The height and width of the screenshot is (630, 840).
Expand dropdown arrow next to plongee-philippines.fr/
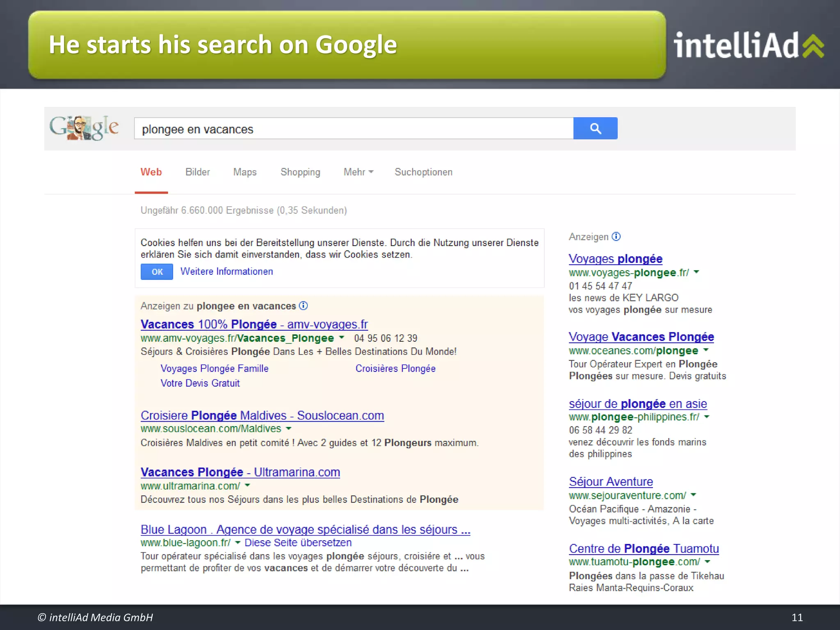[707, 417]
